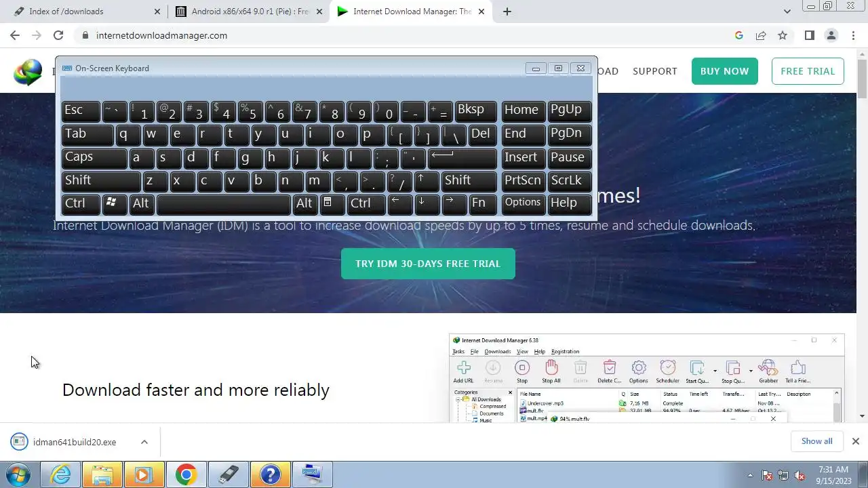
Task: Reload the page with refresh icon
Action: (x=58, y=35)
